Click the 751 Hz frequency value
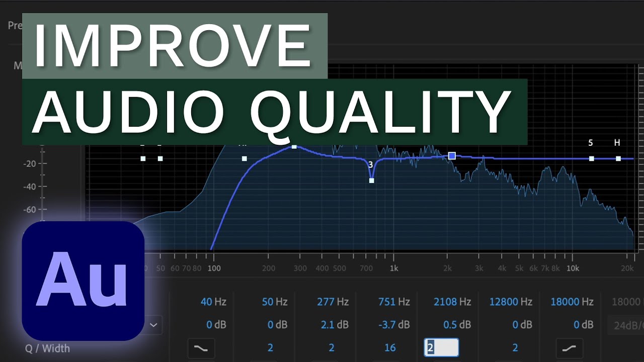The image size is (644, 362). point(394,302)
